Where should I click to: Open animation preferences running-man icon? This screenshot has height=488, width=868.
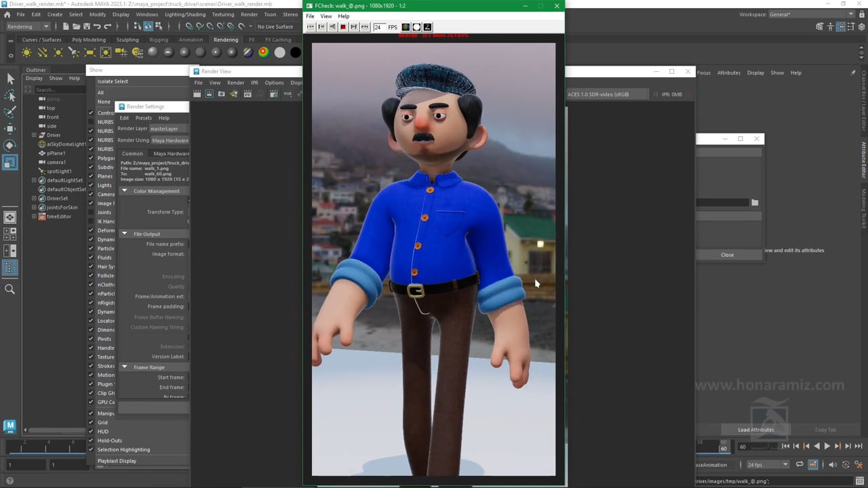858,465
